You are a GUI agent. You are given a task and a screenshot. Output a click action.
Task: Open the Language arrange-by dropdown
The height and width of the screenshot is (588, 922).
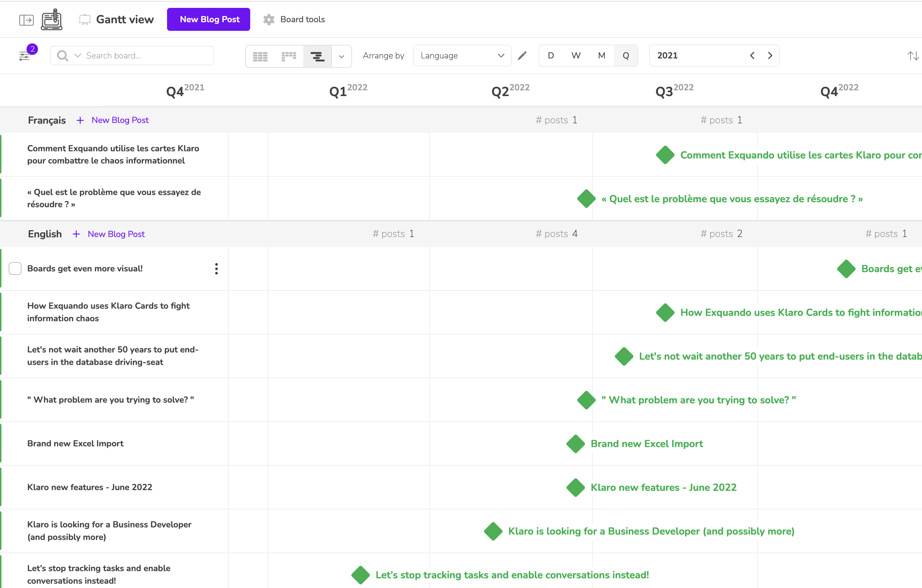click(x=462, y=56)
